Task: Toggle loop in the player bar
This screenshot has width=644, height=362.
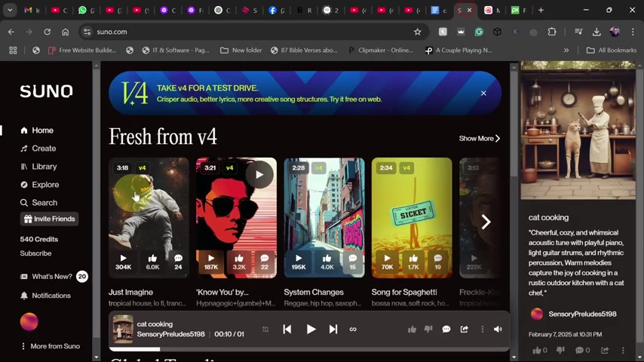Action: point(353,329)
